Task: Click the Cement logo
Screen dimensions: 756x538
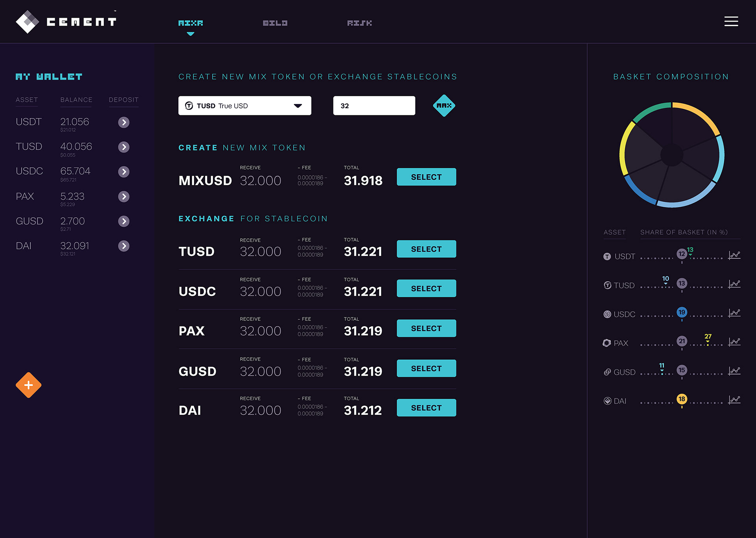Action: (x=66, y=22)
